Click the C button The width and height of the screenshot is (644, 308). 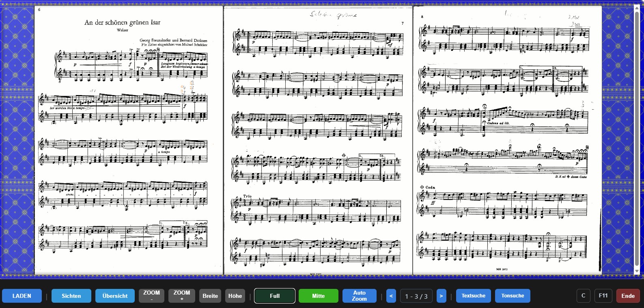pos(584,296)
